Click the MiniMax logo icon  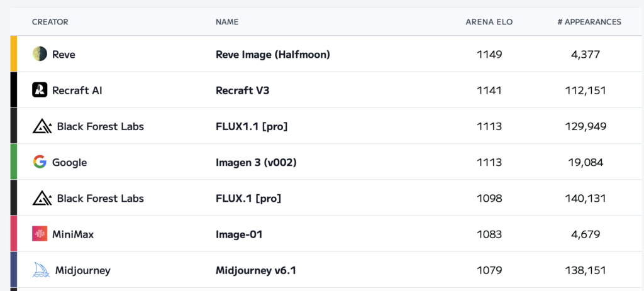coord(40,234)
